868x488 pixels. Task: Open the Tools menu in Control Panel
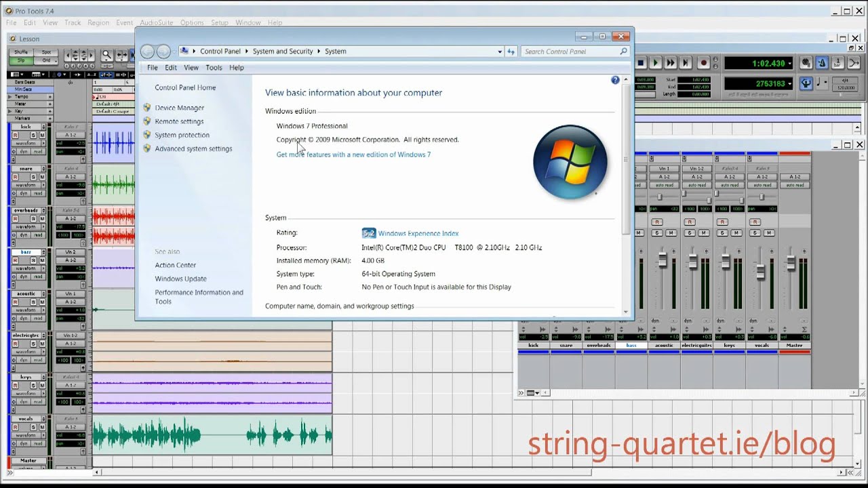pyautogui.click(x=214, y=68)
